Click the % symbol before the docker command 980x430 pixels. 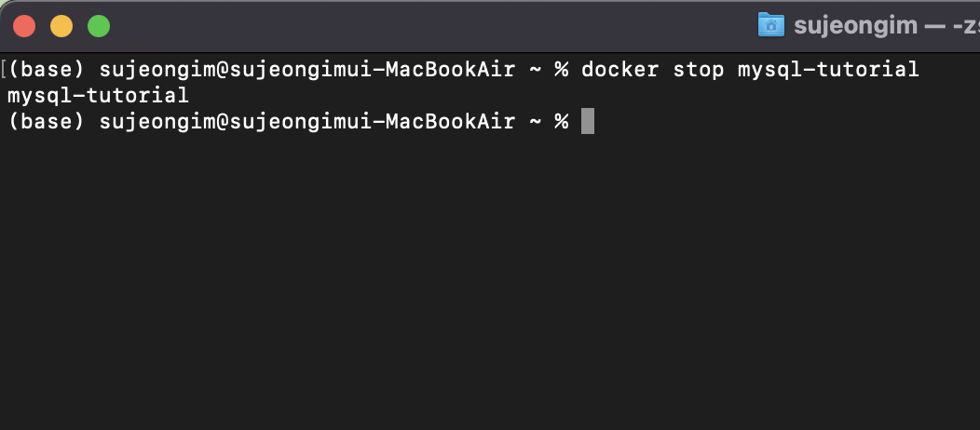pyautogui.click(x=561, y=69)
